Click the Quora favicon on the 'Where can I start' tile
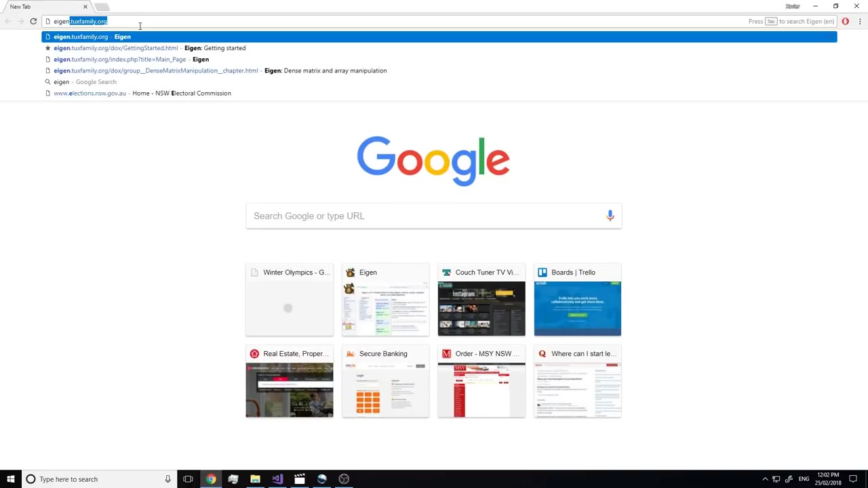 click(542, 354)
